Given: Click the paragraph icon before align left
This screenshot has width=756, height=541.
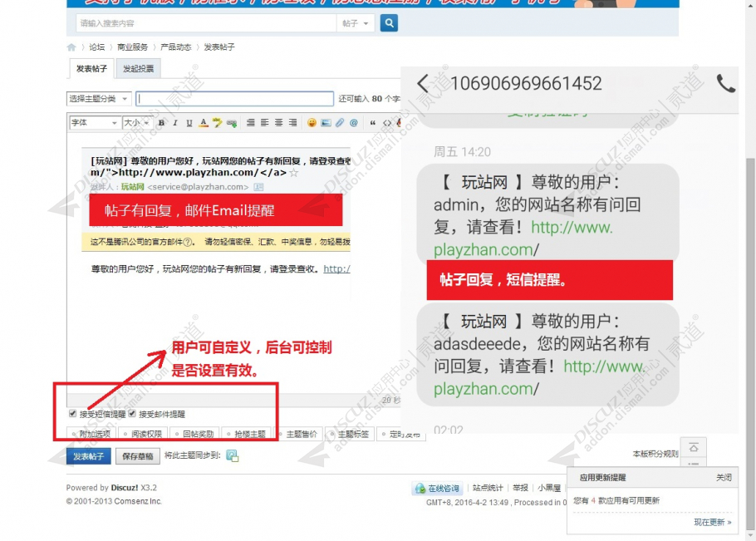Looking at the screenshot, I should pos(251,123).
